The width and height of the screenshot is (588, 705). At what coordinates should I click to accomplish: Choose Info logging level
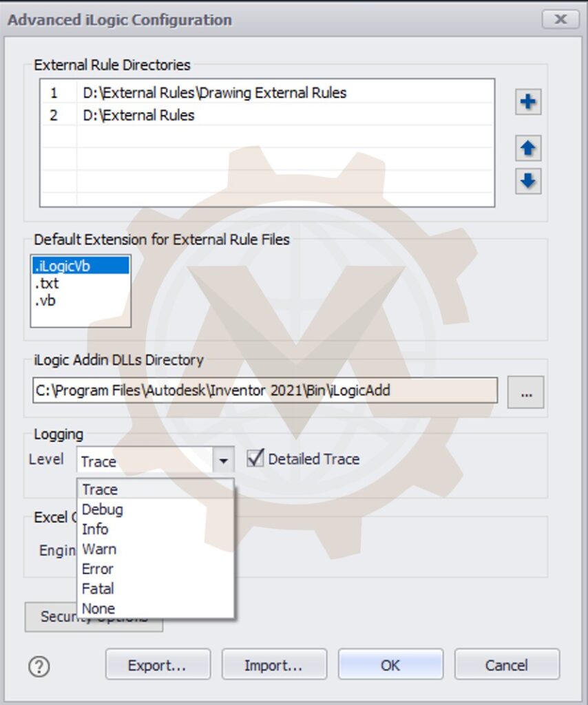click(x=156, y=529)
